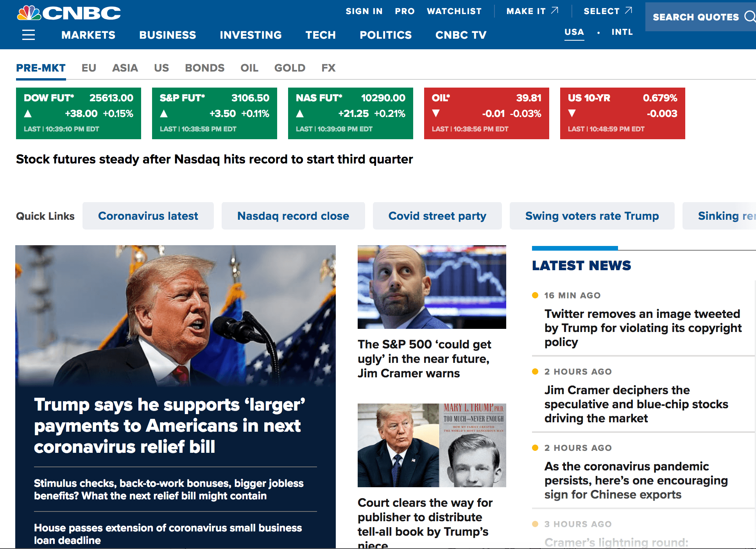Open the Cramer's lightning round story

[616, 542]
